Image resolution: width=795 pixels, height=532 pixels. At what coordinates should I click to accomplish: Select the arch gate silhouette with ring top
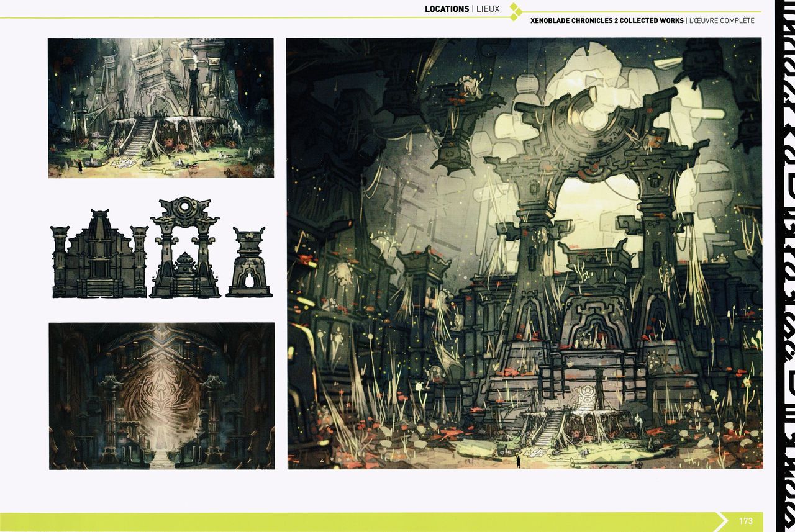pos(184,248)
